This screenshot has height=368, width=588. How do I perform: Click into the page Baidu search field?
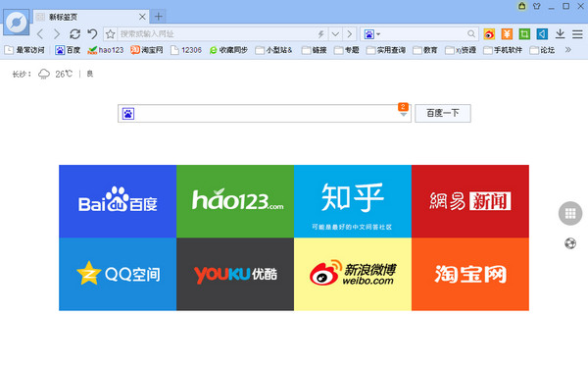[x=265, y=114]
